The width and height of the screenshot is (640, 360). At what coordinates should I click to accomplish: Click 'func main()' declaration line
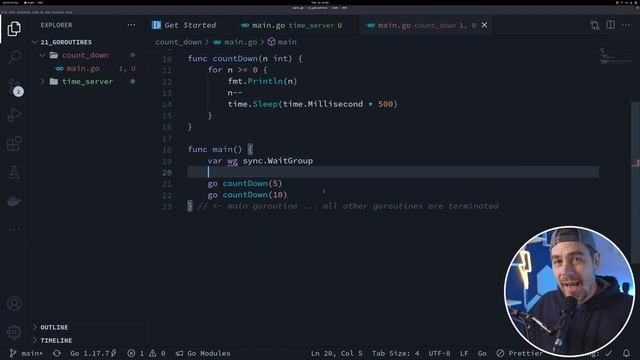(220, 149)
